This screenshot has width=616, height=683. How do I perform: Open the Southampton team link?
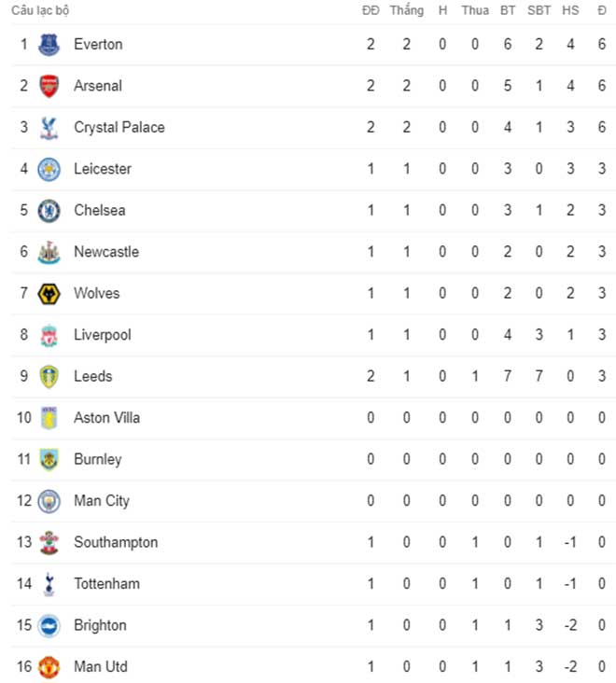click(116, 542)
